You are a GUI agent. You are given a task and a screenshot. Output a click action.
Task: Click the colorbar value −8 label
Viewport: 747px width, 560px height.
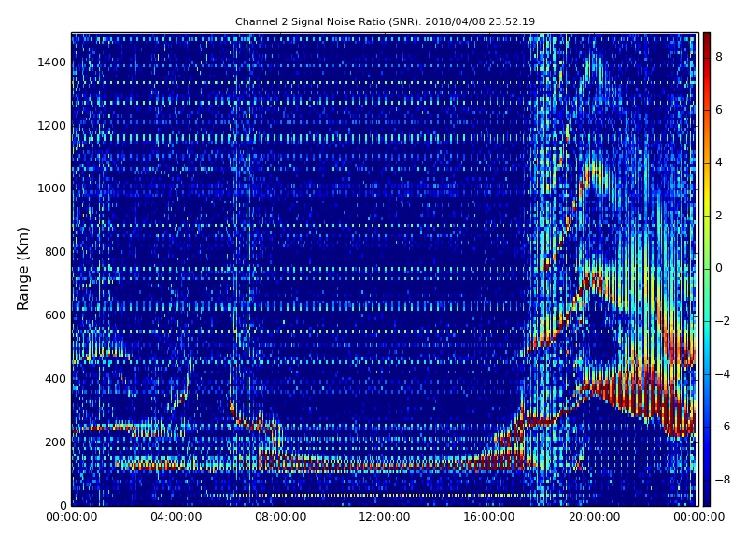tap(723, 480)
